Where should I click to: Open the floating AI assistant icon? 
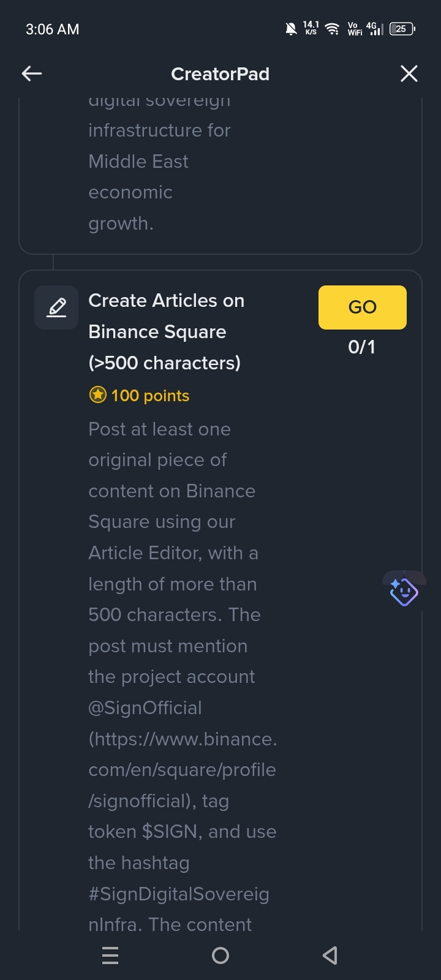pos(404,592)
